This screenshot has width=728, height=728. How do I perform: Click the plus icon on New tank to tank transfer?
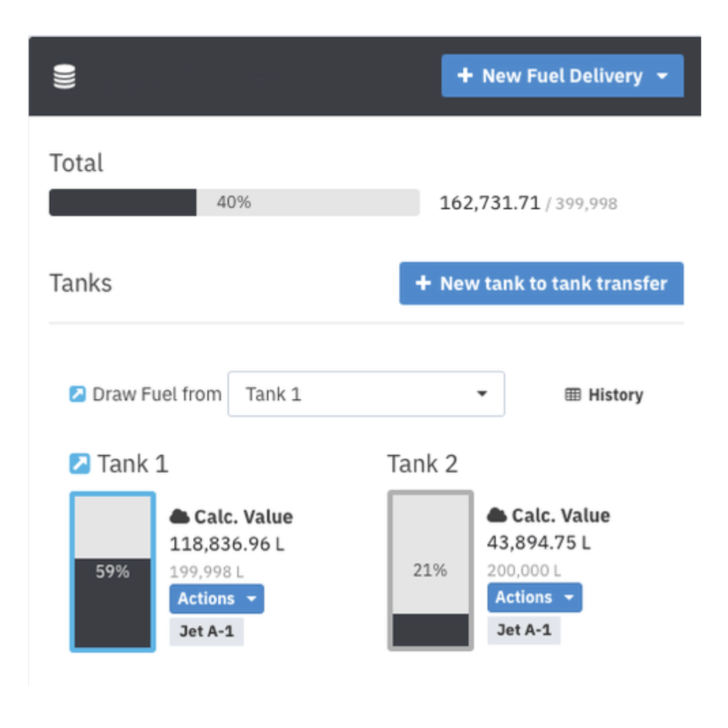pyautogui.click(x=424, y=283)
